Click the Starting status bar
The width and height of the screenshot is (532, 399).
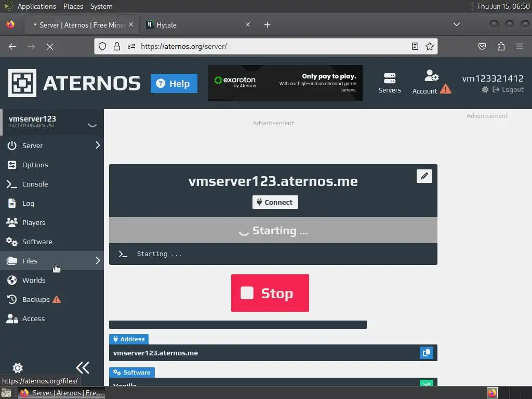(273, 230)
